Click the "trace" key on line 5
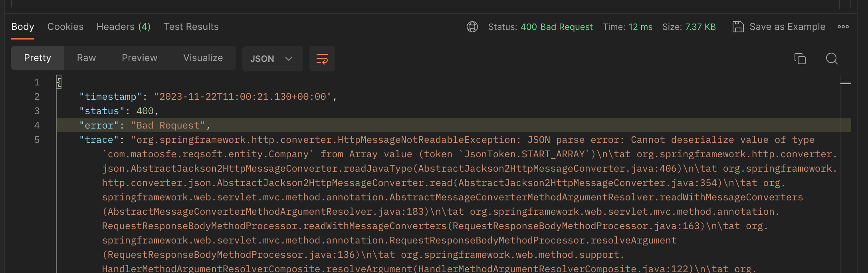Viewport: 868px width, 273px height. pos(99,140)
